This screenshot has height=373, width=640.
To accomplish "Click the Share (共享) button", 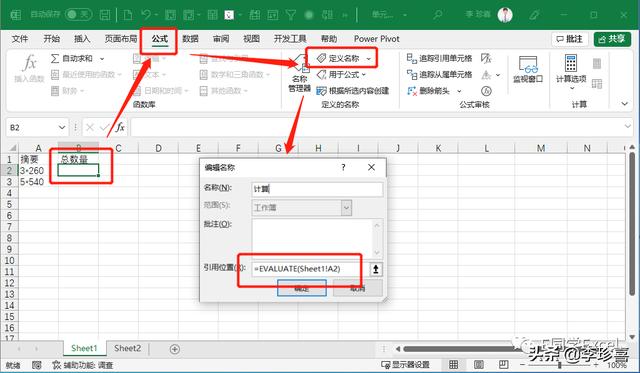I will pyautogui.click(x=612, y=39).
